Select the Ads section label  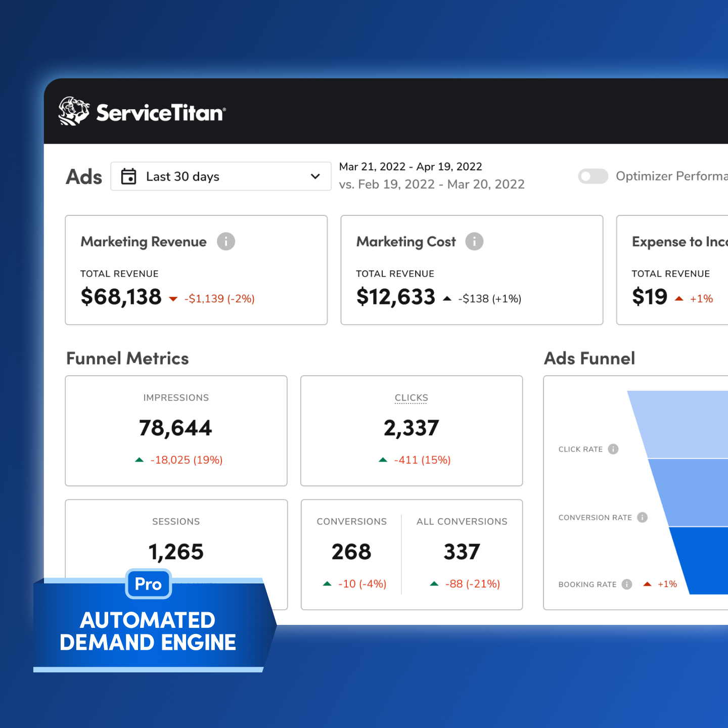(83, 176)
